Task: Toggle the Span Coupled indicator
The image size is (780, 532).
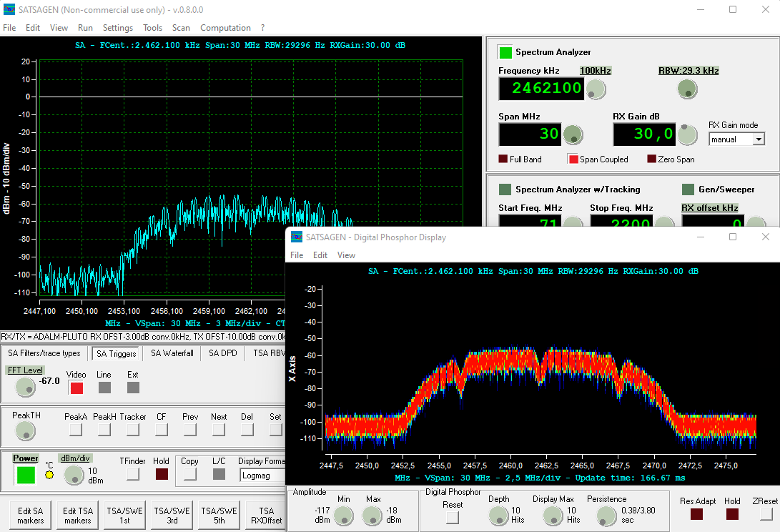Action: pyautogui.click(x=573, y=159)
